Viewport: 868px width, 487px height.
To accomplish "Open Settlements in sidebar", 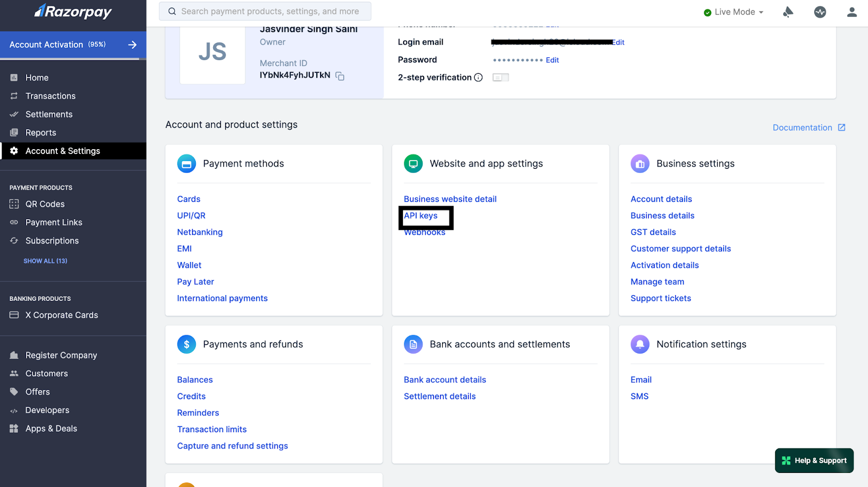I will pyautogui.click(x=49, y=114).
